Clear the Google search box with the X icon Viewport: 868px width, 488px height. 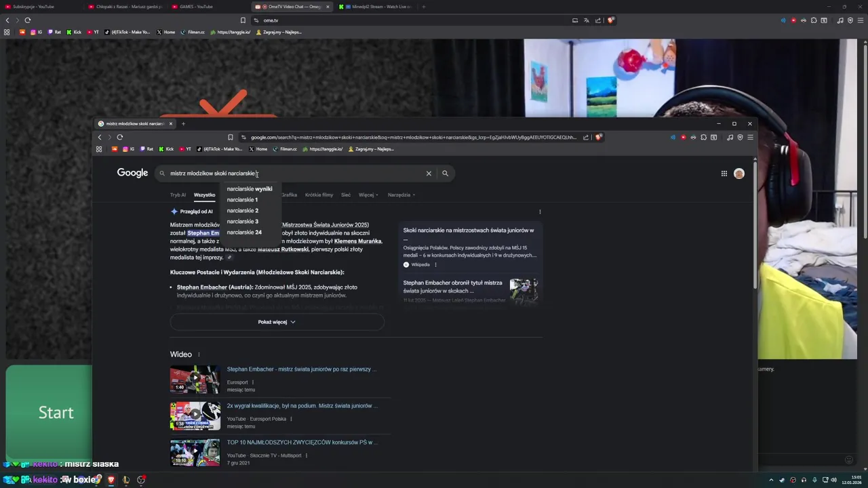pyautogui.click(x=429, y=174)
